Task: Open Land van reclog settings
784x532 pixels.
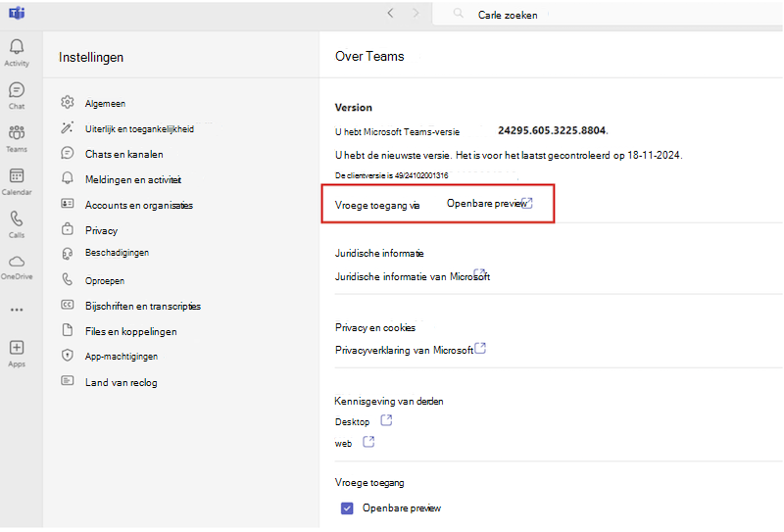Action: click(x=121, y=383)
